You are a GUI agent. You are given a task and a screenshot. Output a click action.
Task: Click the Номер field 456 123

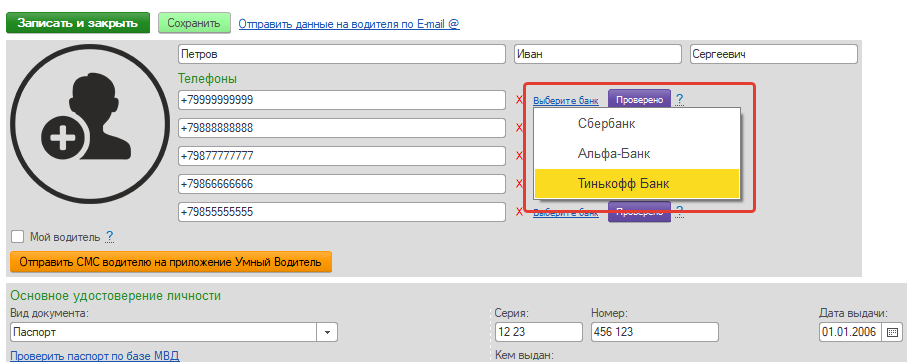[654, 332]
